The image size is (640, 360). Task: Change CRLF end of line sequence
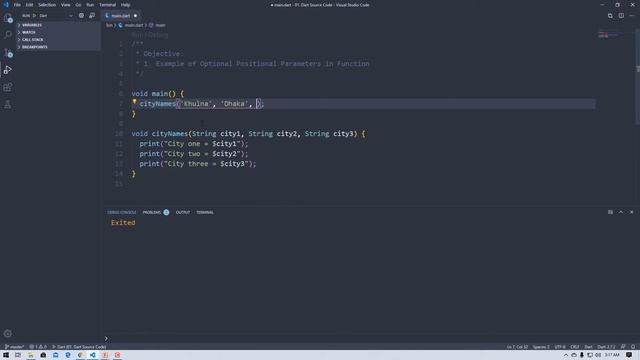click(x=575, y=347)
